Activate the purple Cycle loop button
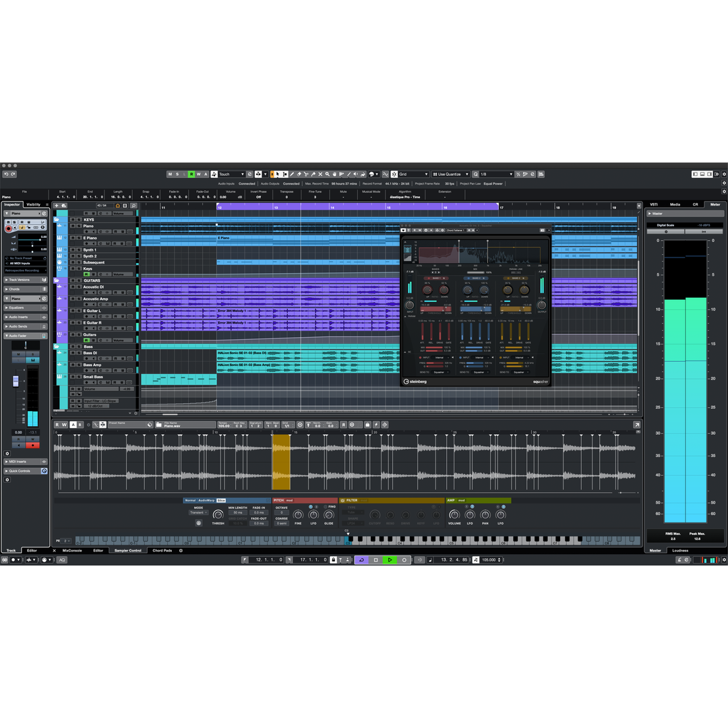The width and height of the screenshot is (728, 728). click(361, 559)
